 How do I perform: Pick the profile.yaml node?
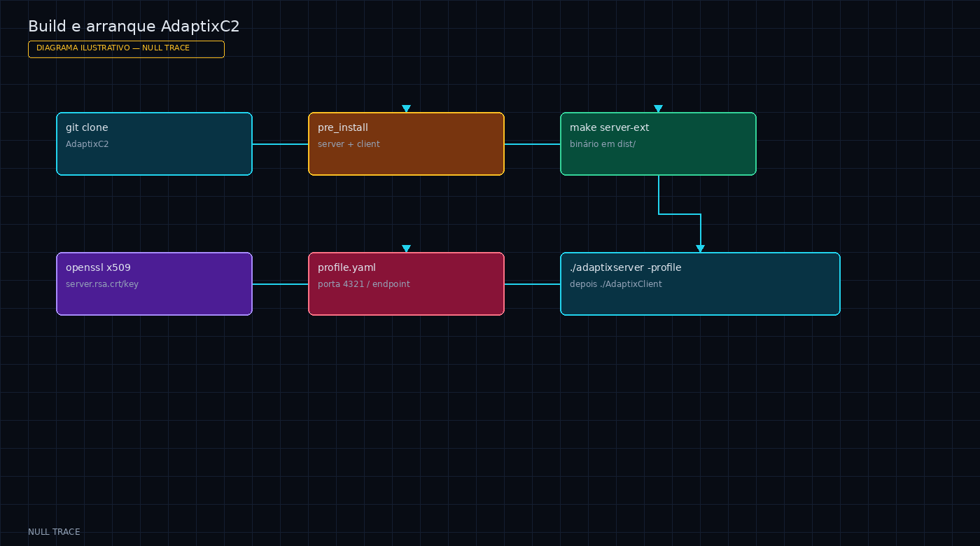406,283
